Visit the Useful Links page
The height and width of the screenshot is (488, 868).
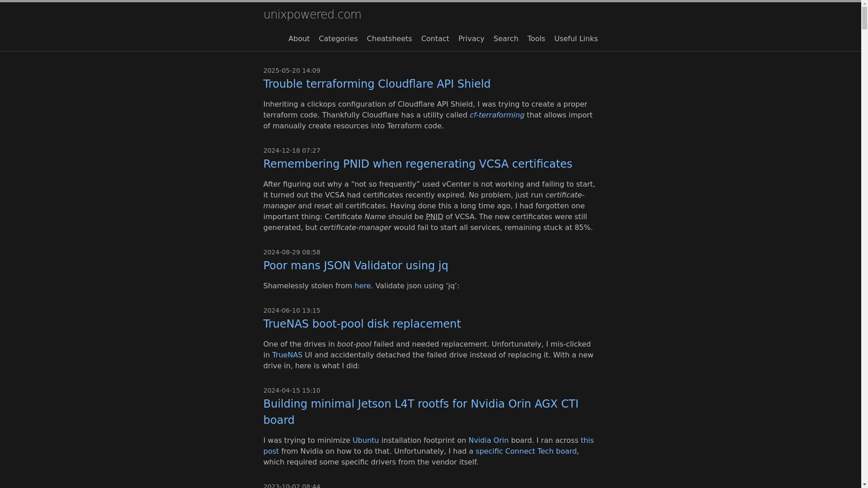click(x=576, y=39)
